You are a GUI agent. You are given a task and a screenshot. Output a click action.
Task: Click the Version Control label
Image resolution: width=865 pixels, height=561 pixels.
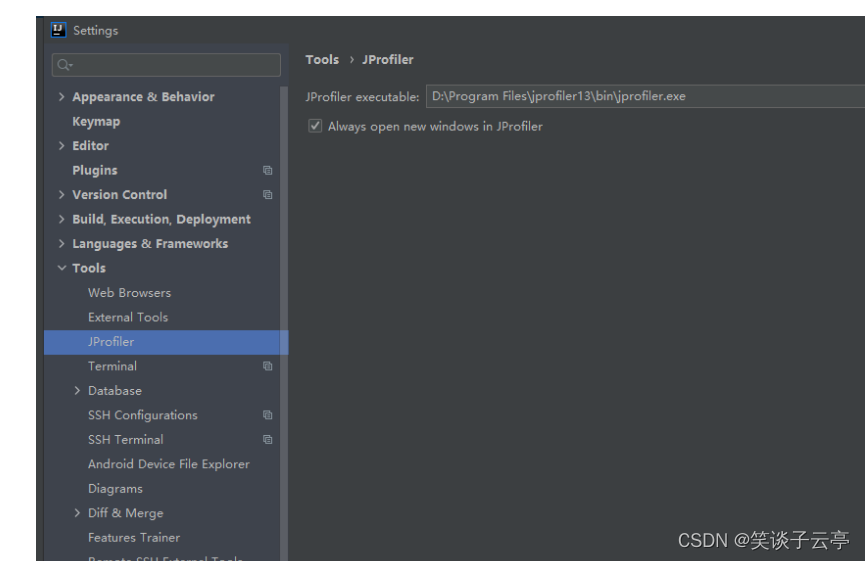click(x=120, y=195)
